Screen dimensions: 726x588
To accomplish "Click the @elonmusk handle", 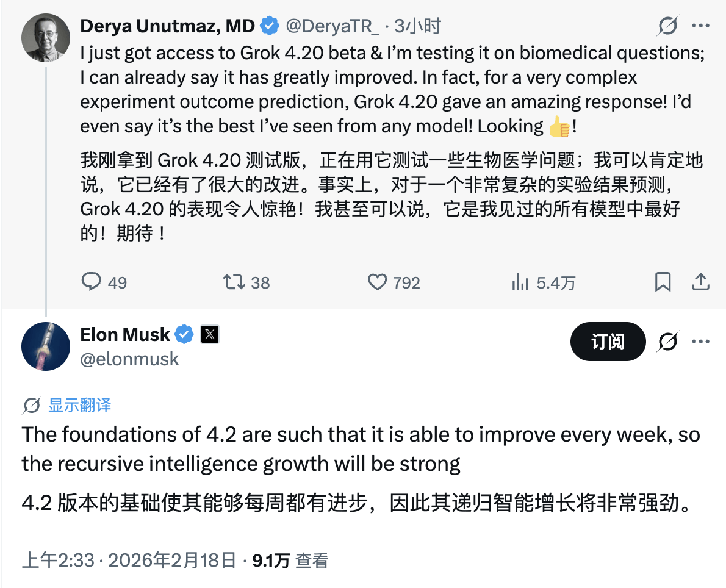I will [x=129, y=359].
